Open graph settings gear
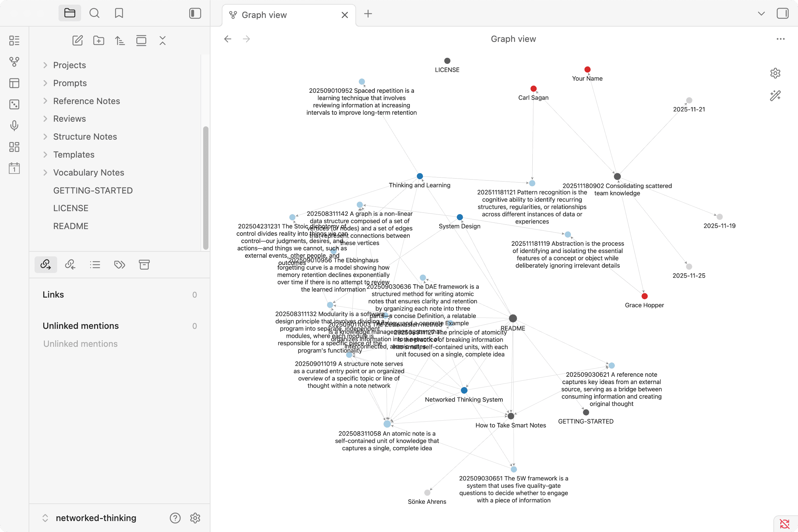This screenshot has height=532, width=798. click(x=775, y=73)
